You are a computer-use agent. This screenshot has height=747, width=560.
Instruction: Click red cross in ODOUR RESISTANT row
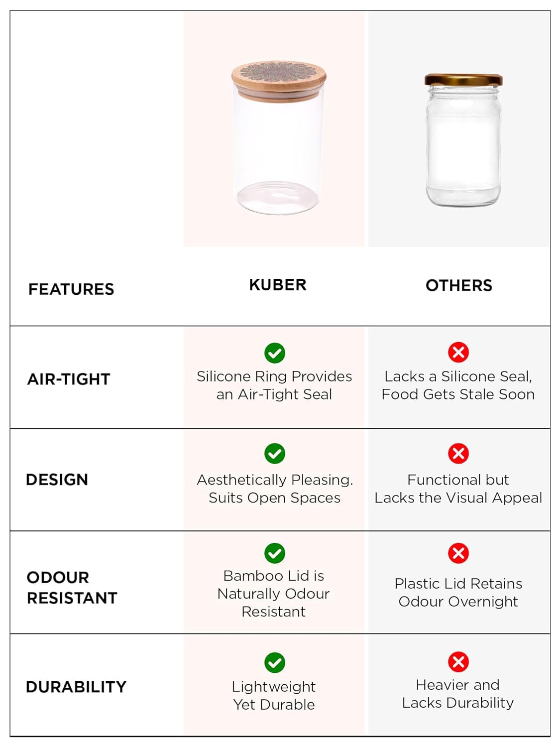coord(458,553)
